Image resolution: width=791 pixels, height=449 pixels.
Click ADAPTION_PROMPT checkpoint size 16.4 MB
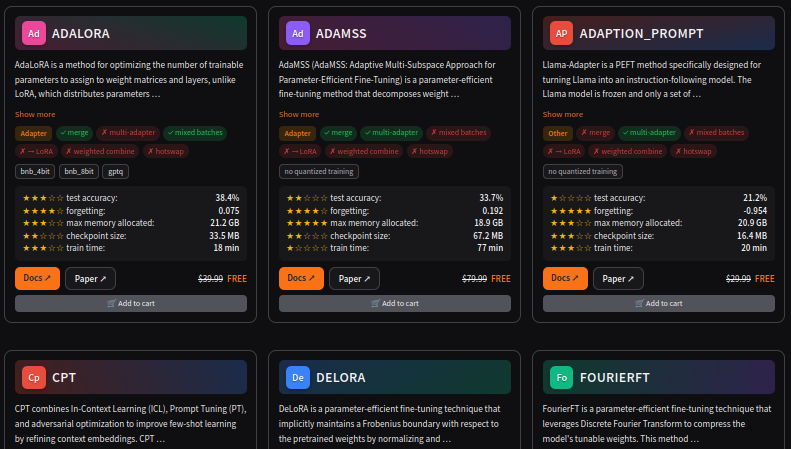tap(752, 236)
